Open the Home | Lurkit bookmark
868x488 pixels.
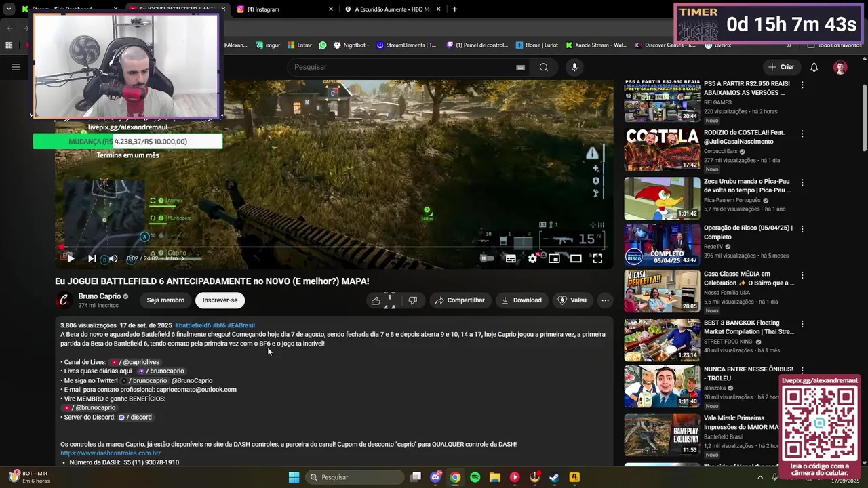point(537,45)
